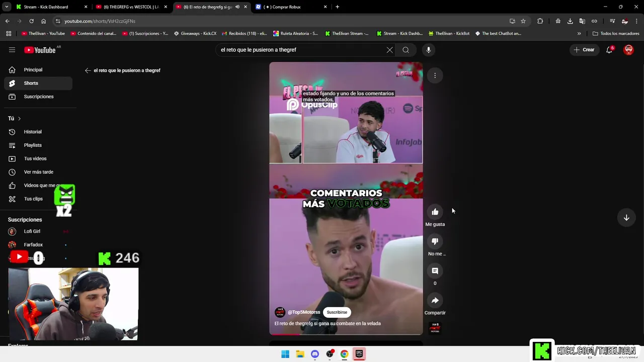This screenshot has height=362, width=644.
Task: Open the Short's sound source thumbnail
Action: point(435,328)
